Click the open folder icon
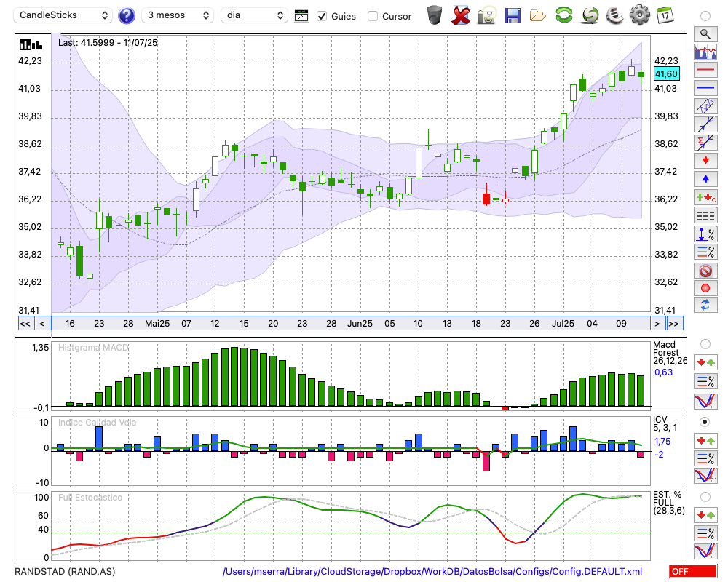The height and width of the screenshot is (582, 728). [538, 16]
